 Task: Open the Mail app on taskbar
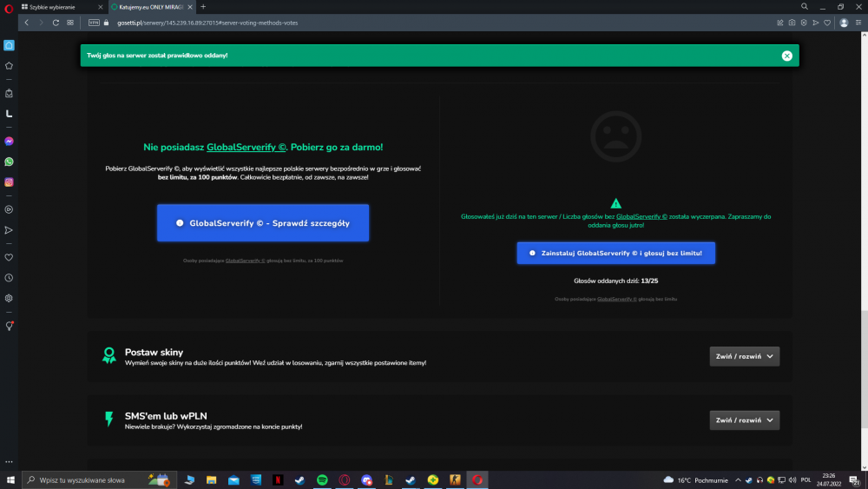(233, 480)
